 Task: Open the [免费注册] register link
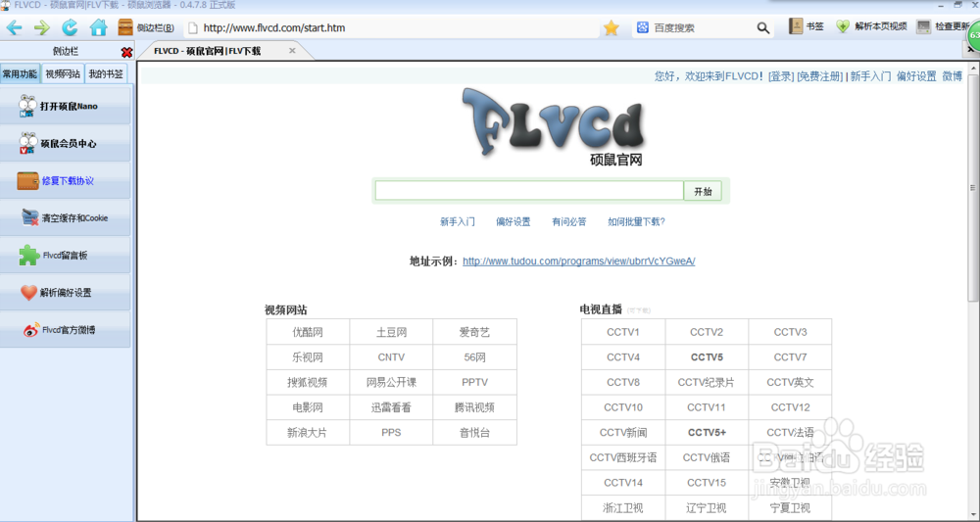tap(820, 76)
